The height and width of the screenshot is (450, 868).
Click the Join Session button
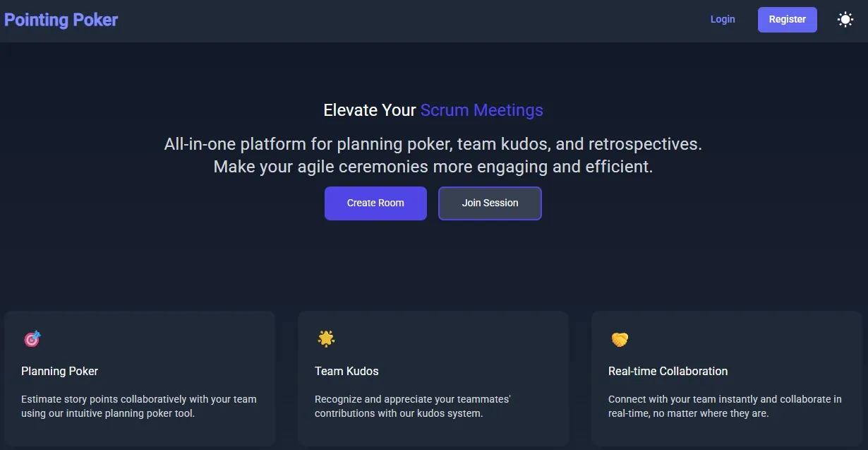point(490,203)
